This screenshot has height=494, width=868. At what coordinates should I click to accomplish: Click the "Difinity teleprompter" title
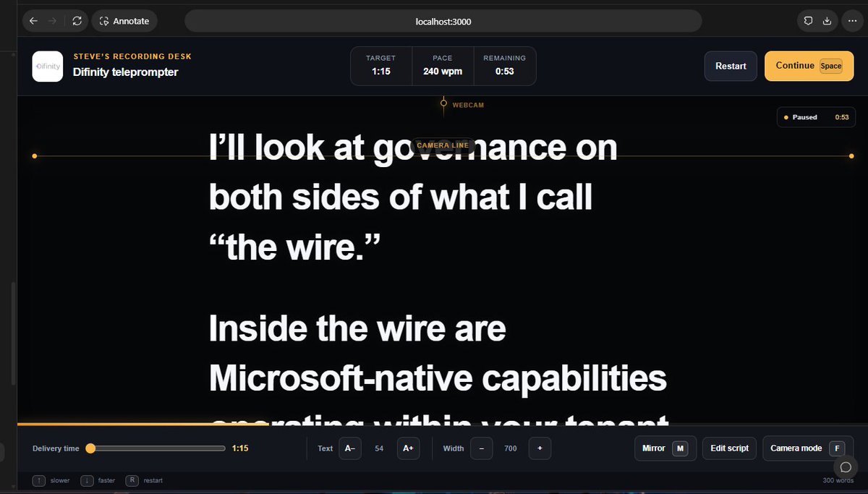tap(125, 72)
